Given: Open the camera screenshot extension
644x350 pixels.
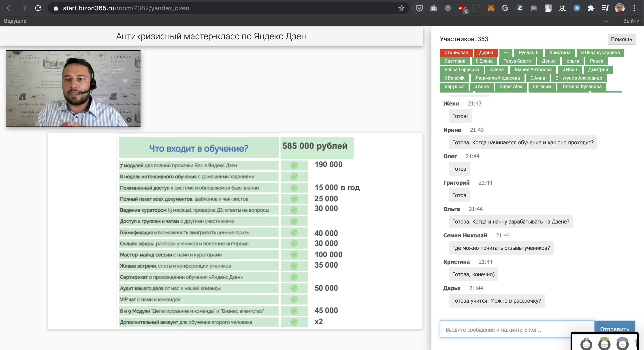Looking at the screenshot, I should pos(433,8).
